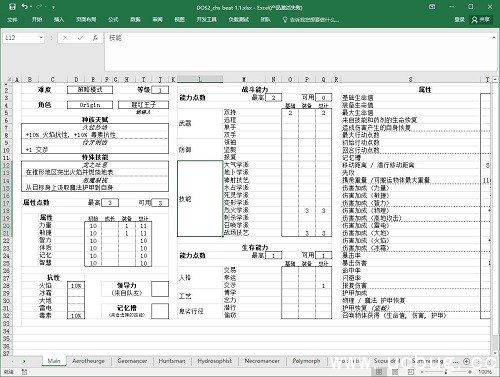500x377 pixels.
Task: Click the 领导力 value box
Action: click(160, 289)
